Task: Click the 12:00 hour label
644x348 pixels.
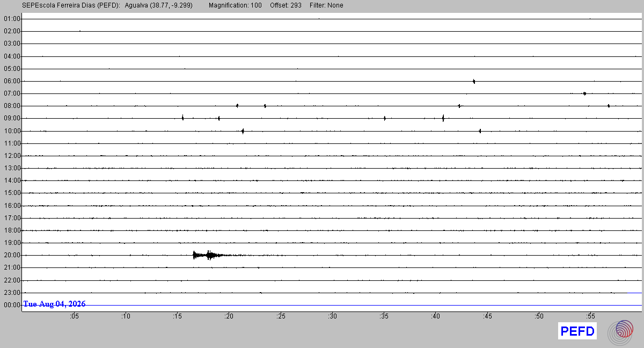Action: (12, 156)
